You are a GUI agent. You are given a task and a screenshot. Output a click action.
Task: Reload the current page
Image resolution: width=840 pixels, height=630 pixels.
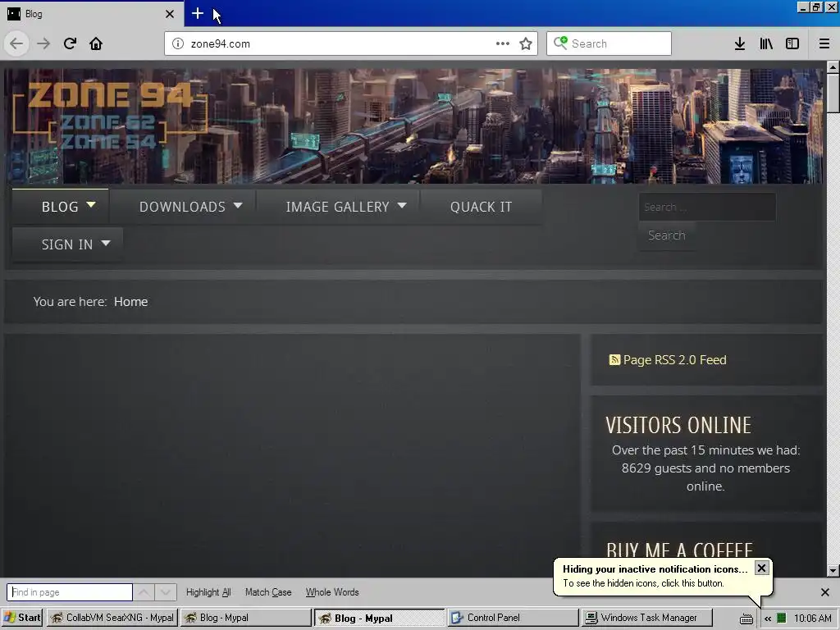[70, 43]
